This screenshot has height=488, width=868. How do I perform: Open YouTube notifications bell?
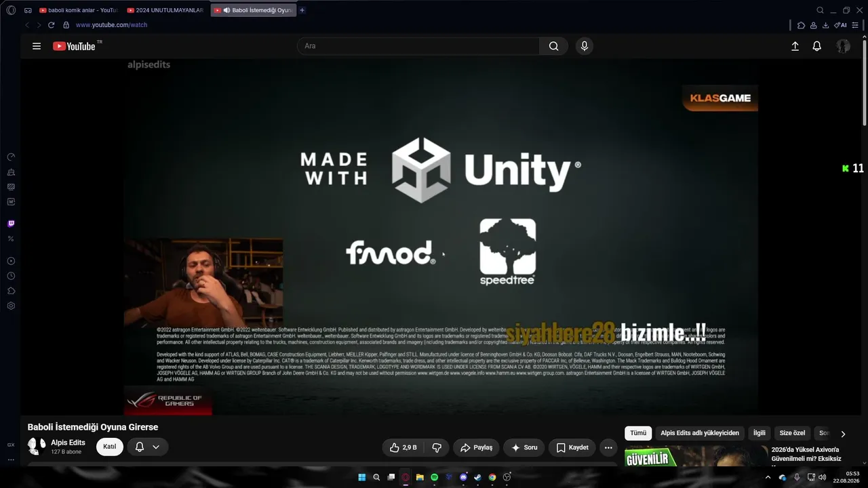(x=817, y=46)
